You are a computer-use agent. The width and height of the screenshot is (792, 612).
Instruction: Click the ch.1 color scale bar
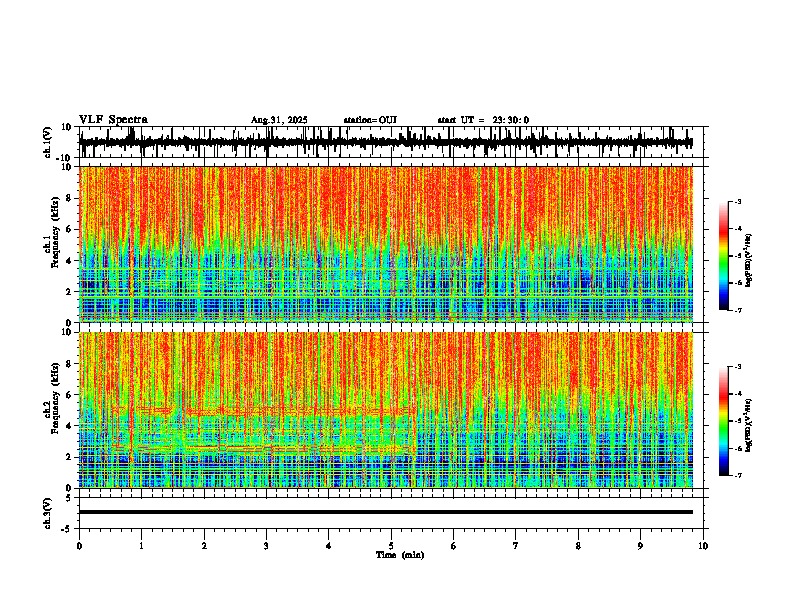click(x=724, y=256)
